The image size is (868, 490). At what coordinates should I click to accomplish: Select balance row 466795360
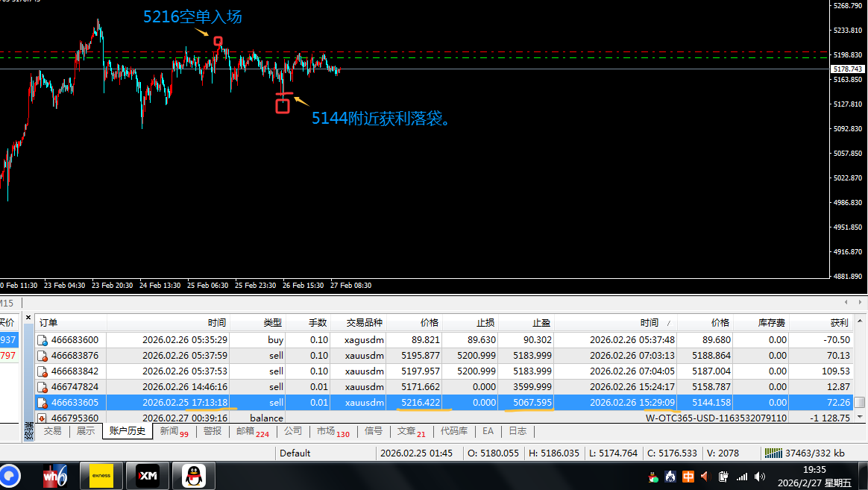tap(75, 418)
